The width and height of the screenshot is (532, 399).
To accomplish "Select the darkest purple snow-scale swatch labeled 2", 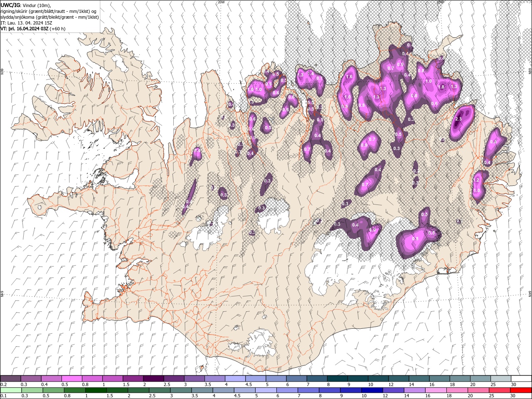I will tap(153, 379).
